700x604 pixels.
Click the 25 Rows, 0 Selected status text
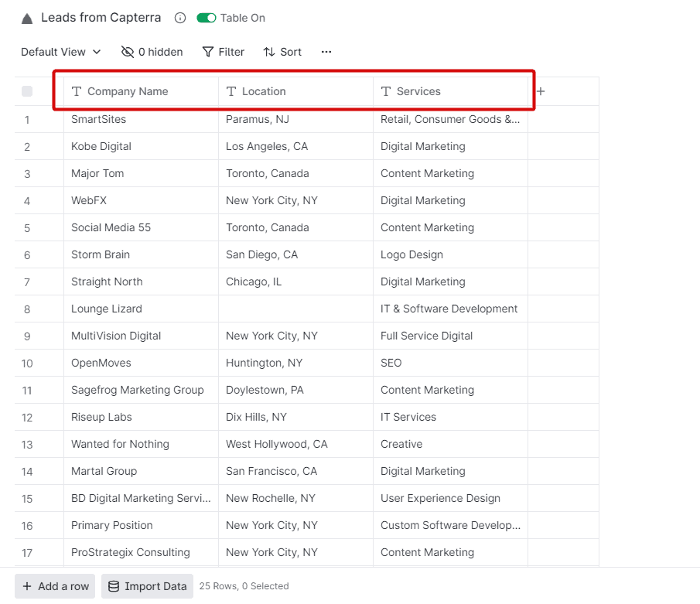coord(244,586)
